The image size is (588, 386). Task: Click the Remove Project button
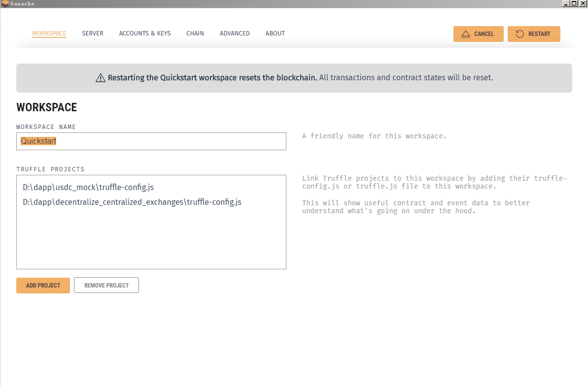click(106, 285)
